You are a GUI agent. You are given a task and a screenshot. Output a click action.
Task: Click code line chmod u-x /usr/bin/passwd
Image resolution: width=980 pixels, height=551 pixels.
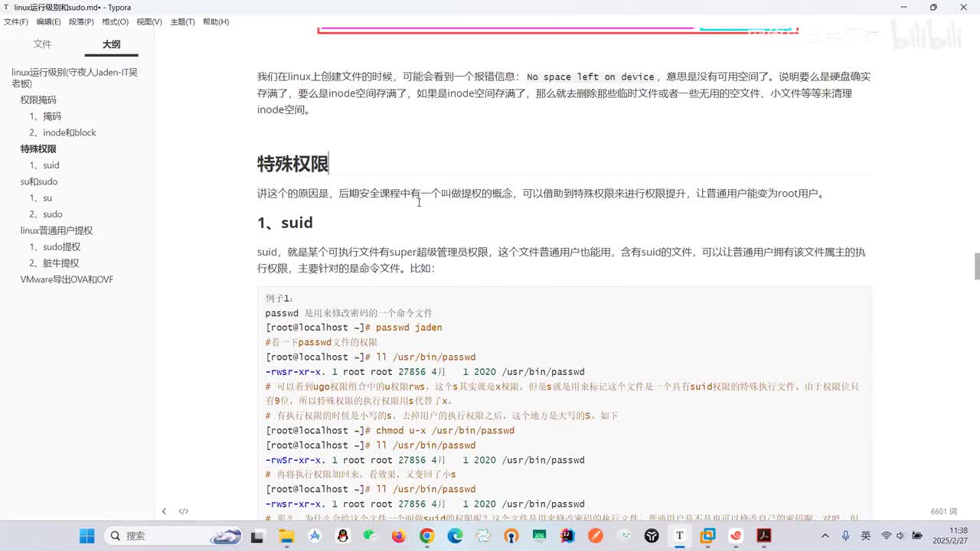[445, 430]
